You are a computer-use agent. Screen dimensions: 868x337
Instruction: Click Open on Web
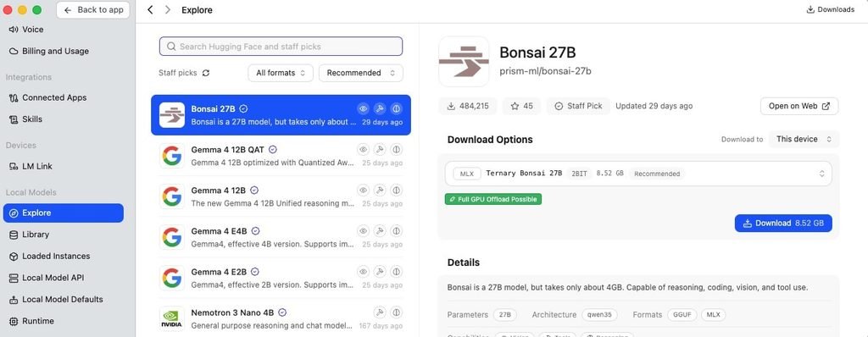click(799, 106)
